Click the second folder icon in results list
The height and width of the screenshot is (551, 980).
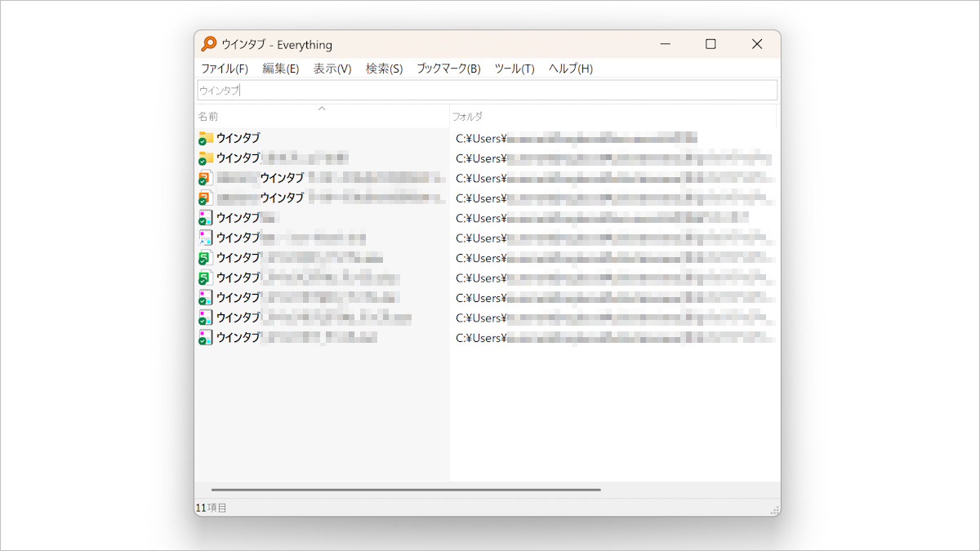point(206,158)
